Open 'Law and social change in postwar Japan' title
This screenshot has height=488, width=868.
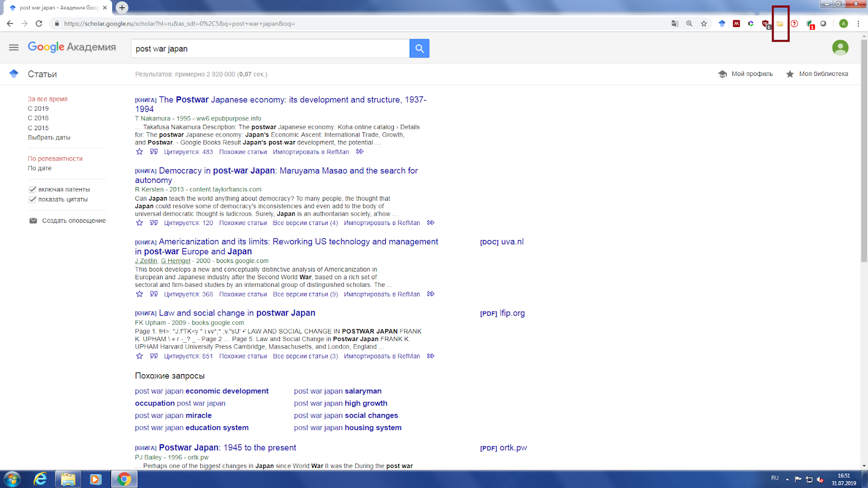(x=237, y=313)
